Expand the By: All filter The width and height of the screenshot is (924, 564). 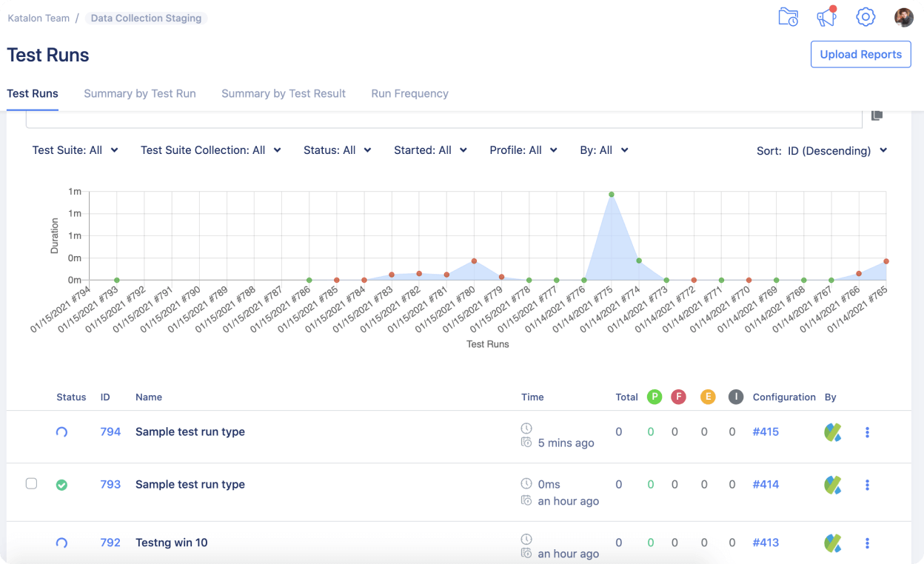click(604, 150)
